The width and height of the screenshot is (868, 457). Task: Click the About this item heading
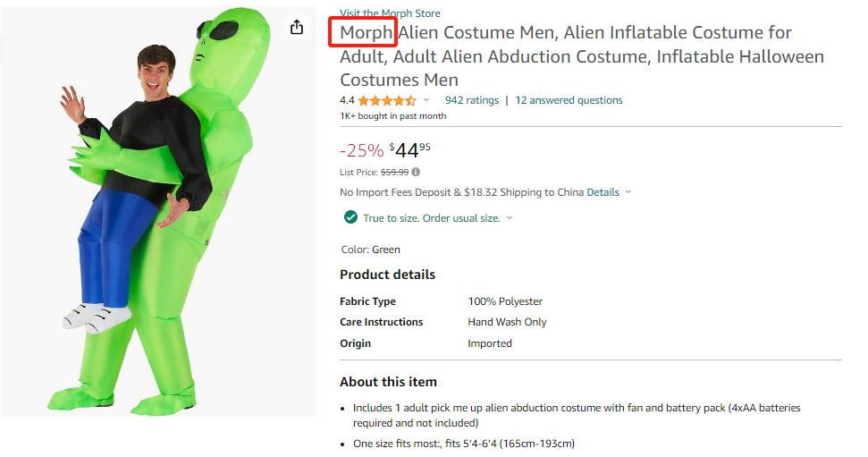[388, 382]
